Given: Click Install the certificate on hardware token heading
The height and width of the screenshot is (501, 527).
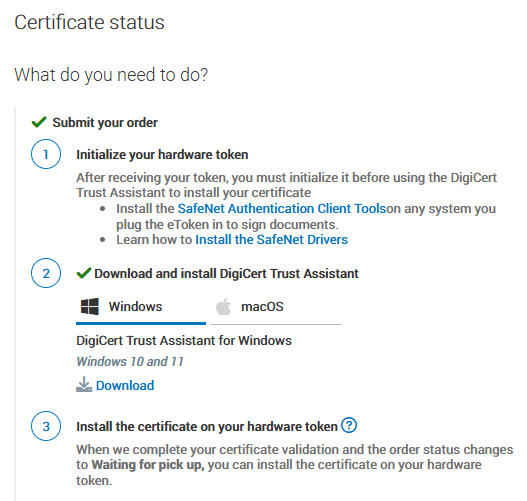Looking at the screenshot, I should [x=207, y=426].
